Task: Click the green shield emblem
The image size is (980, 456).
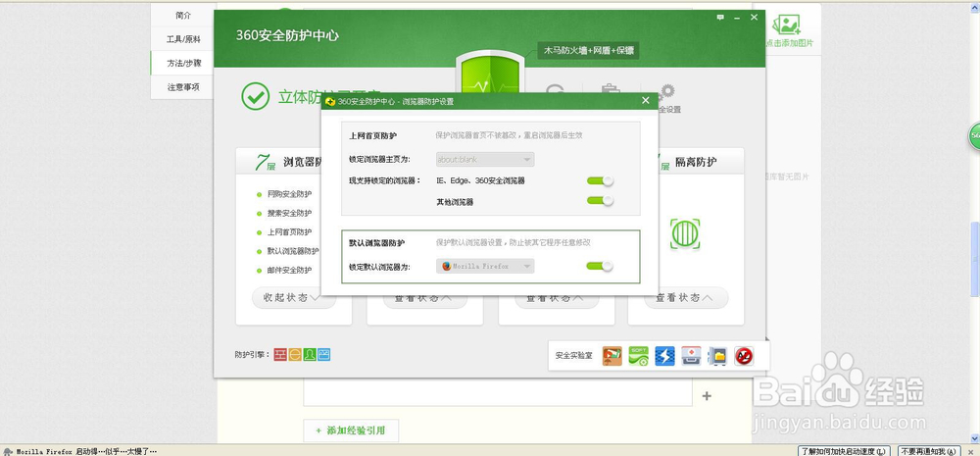Action: 490,73
